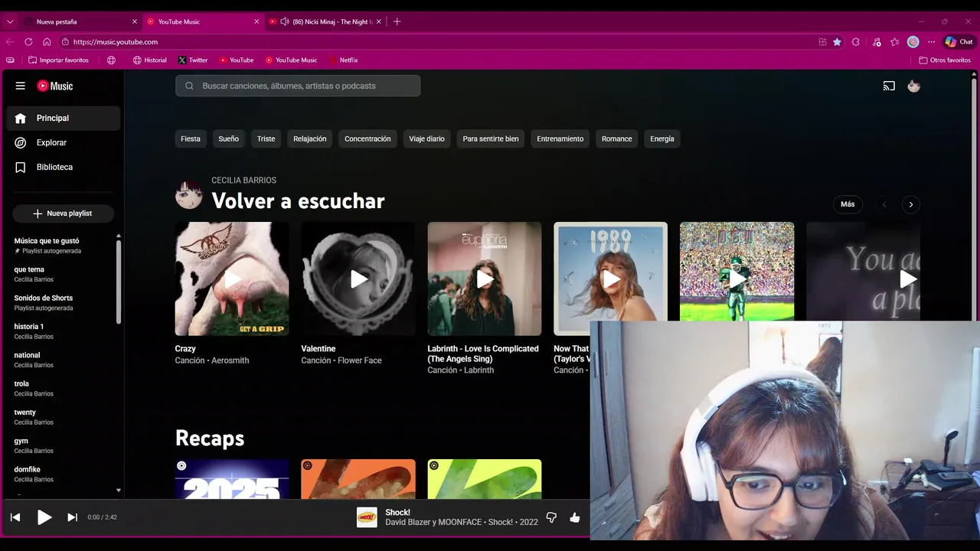
Task: Show previous items in Volver a escuchar
Action: (x=884, y=204)
